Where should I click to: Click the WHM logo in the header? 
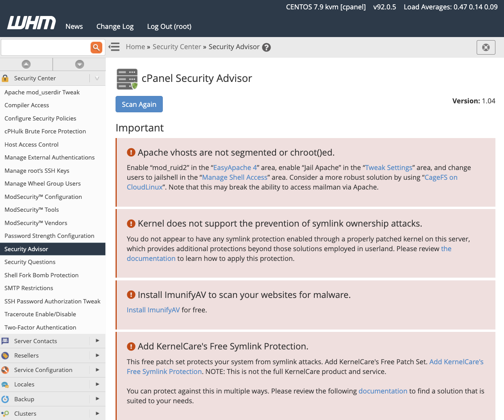31,23
